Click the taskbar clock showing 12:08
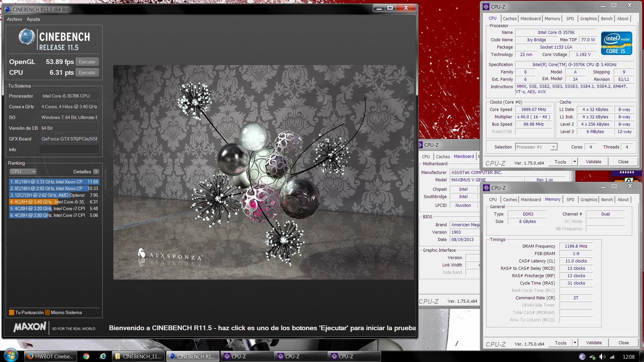 pyautogui.click(x=628, y=357)
